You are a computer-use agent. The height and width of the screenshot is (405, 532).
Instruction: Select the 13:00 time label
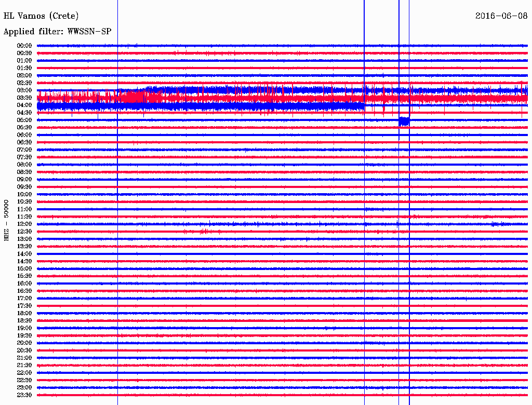coord(24,239)
